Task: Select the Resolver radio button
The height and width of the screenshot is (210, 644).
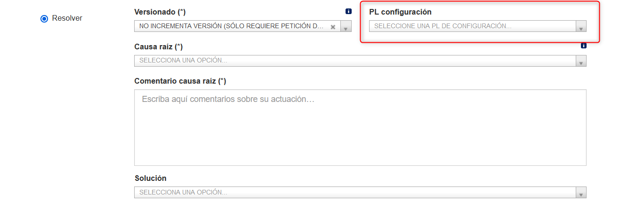Action: click(x=44, y=18)
